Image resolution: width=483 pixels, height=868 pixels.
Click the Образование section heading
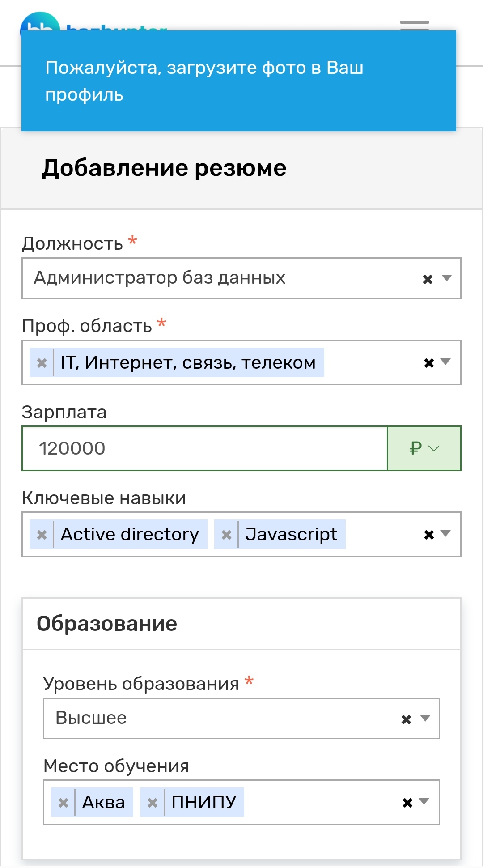107,624
